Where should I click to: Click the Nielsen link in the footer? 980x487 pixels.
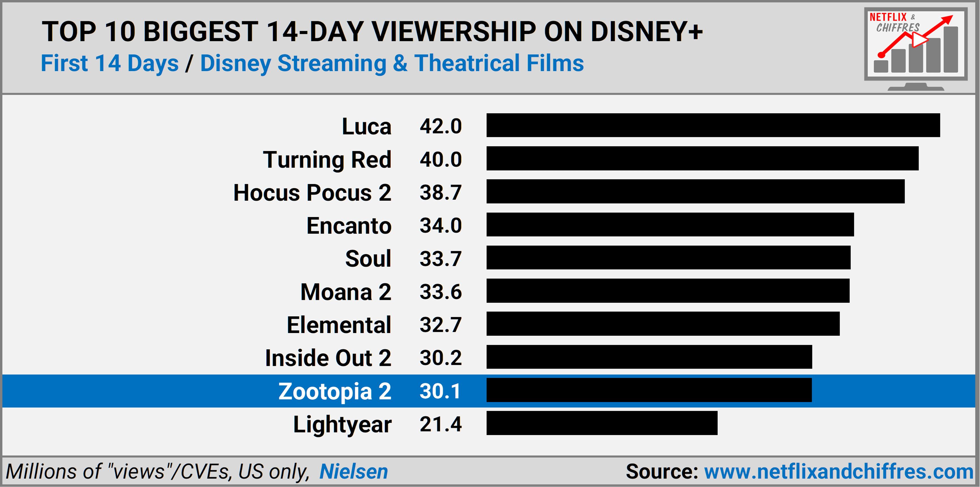pyautogui.click(x=353, y=472)
